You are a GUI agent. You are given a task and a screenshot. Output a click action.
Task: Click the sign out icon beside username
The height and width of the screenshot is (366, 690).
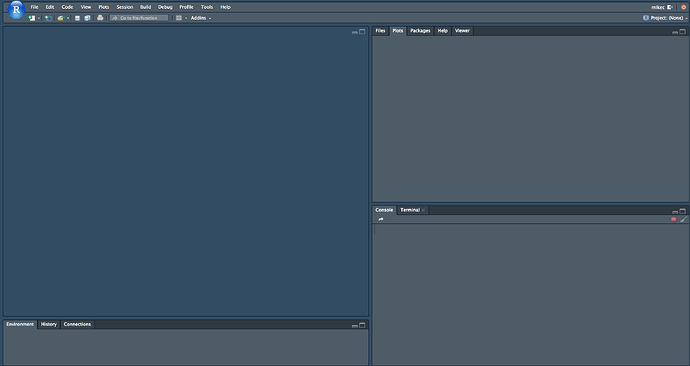pos(670,7)
